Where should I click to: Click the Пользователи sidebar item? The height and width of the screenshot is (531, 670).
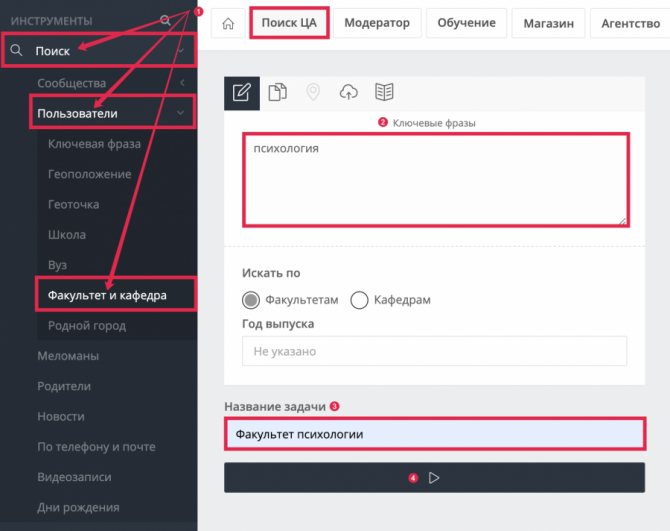coord(77,113)
